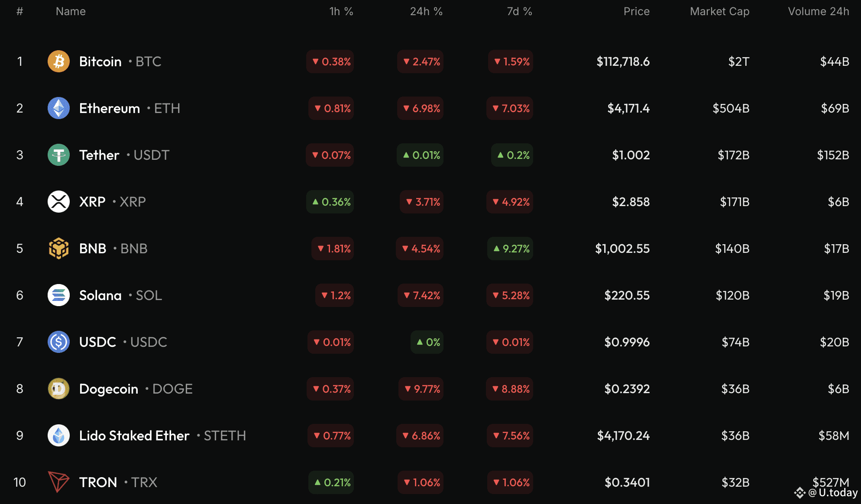Open the Lido Staked Ether name link
Screen dimensions: 861x504
point(134,436)
